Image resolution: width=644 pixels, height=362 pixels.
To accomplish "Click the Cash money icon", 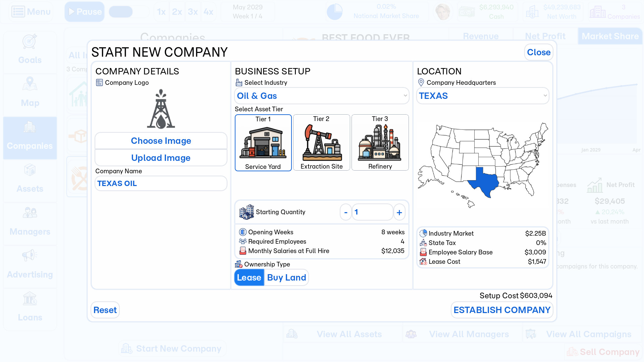I will [x=467, y=12].
